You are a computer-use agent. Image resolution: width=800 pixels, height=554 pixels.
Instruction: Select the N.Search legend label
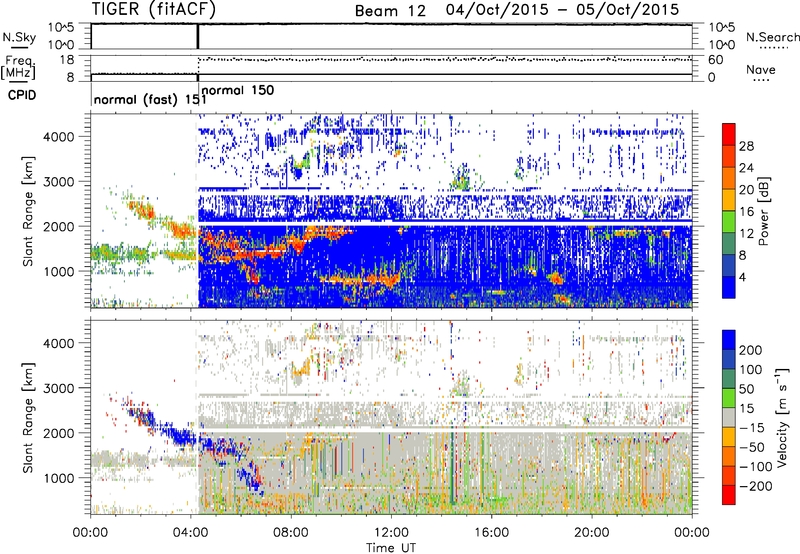(772, 37)
